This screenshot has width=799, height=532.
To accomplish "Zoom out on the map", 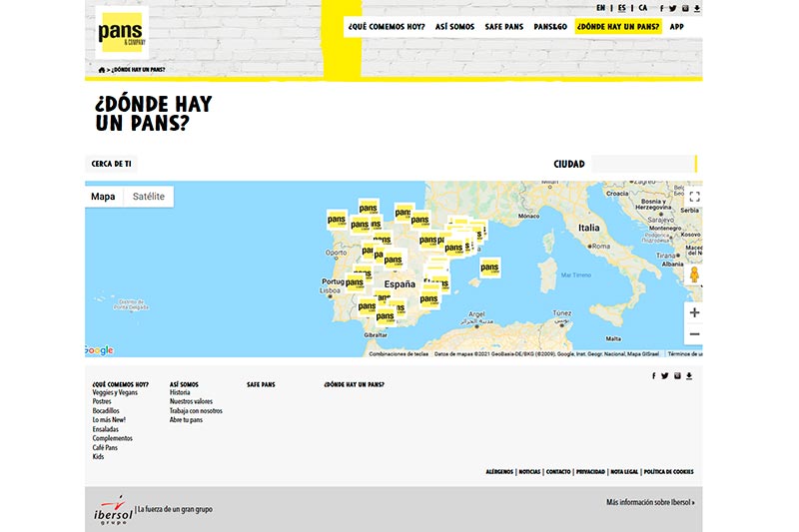I will pos(694,334).
